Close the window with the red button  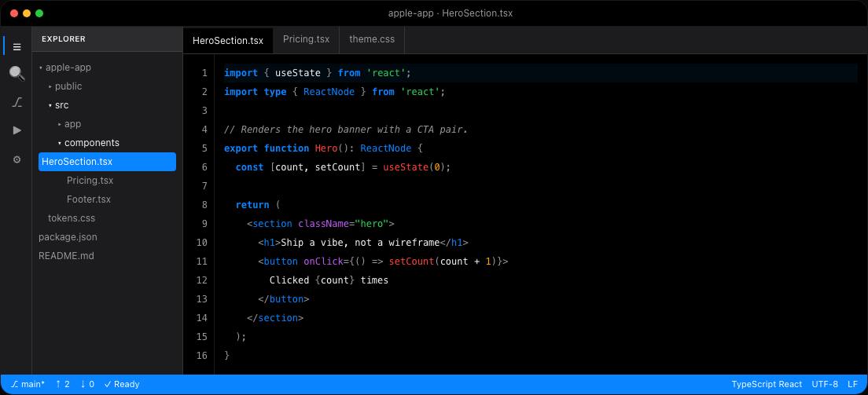click(14, 13)
